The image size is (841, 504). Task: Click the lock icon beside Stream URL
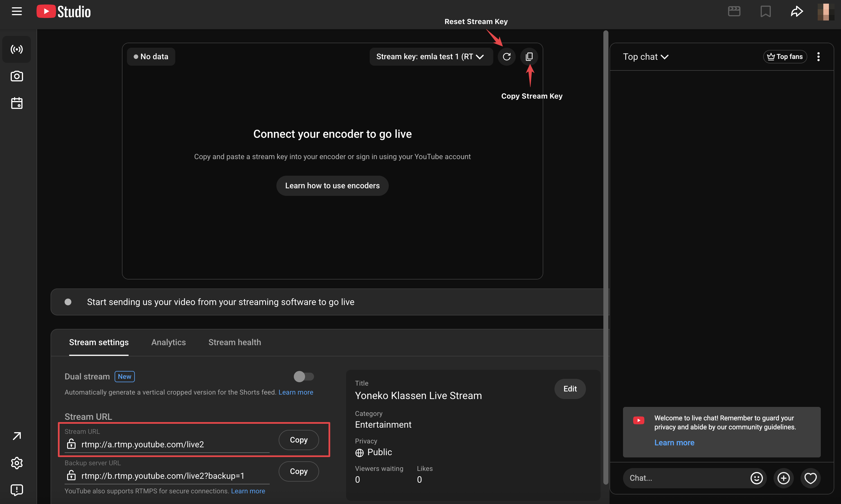pyautogui.click(x=71, y=444)
